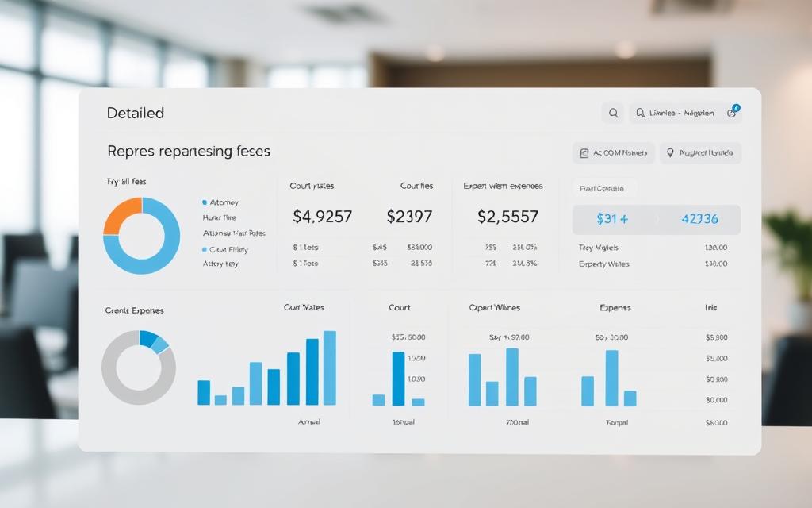Click the $2397 court fees amount
This screenshot has height=508, width=812.
tap(409, 216)
